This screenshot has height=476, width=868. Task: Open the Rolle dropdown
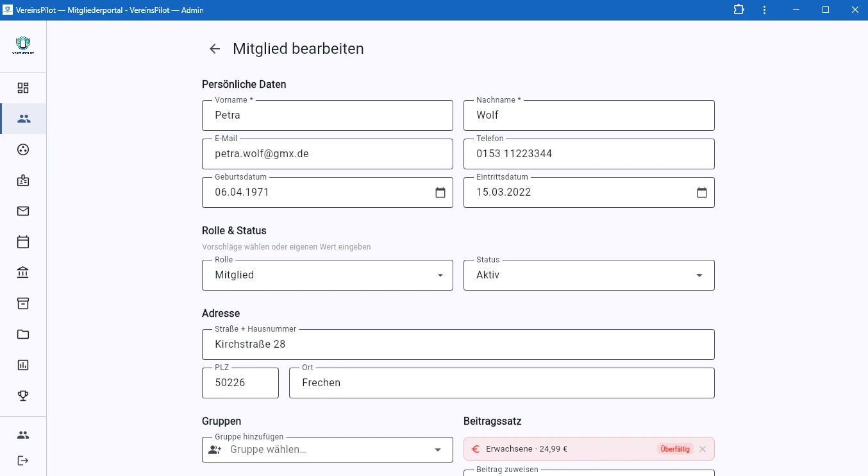point(440,275)
